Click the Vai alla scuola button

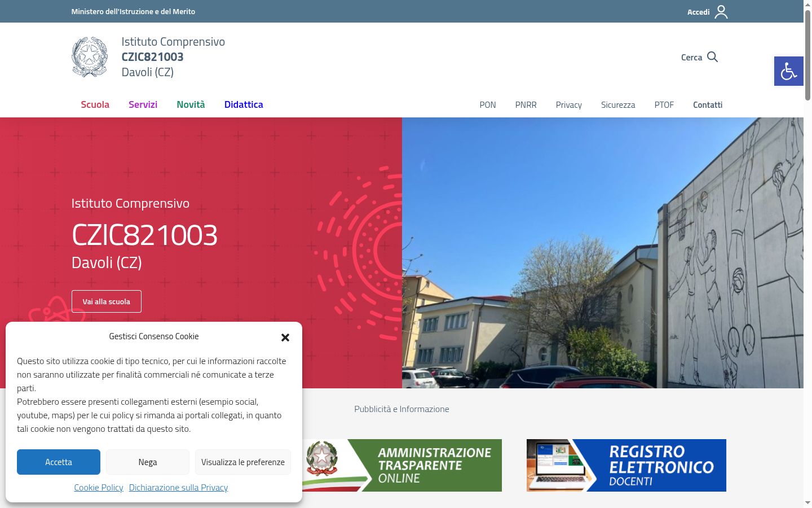pos(107,301)
